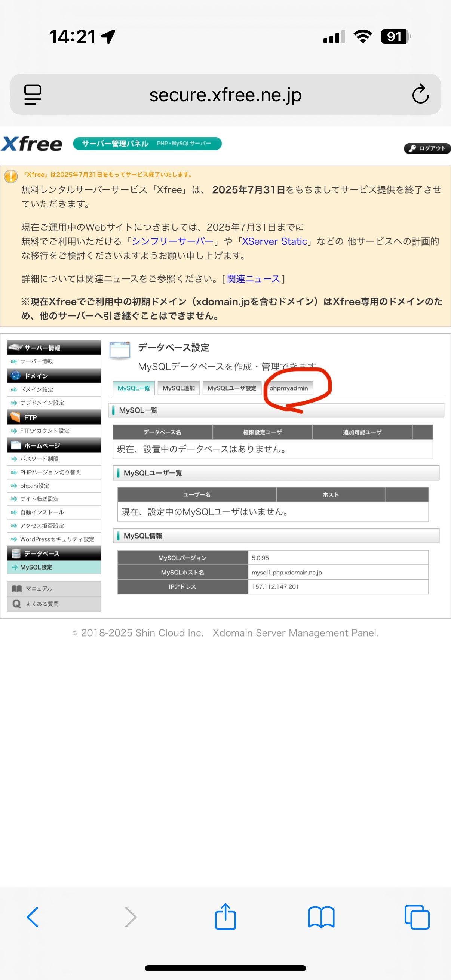451x980 pixels.
Task: Open the Safari share sheet icon
Action: tap(225, 917)
